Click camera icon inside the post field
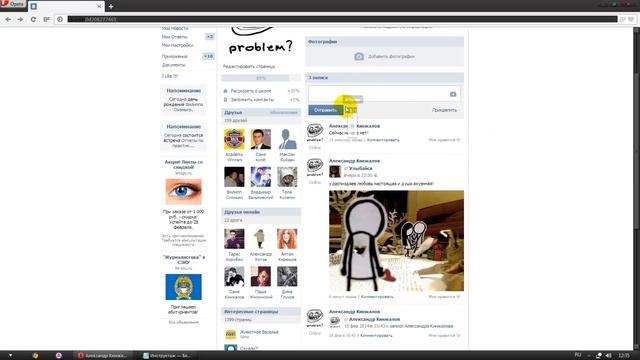 [453, 94]
